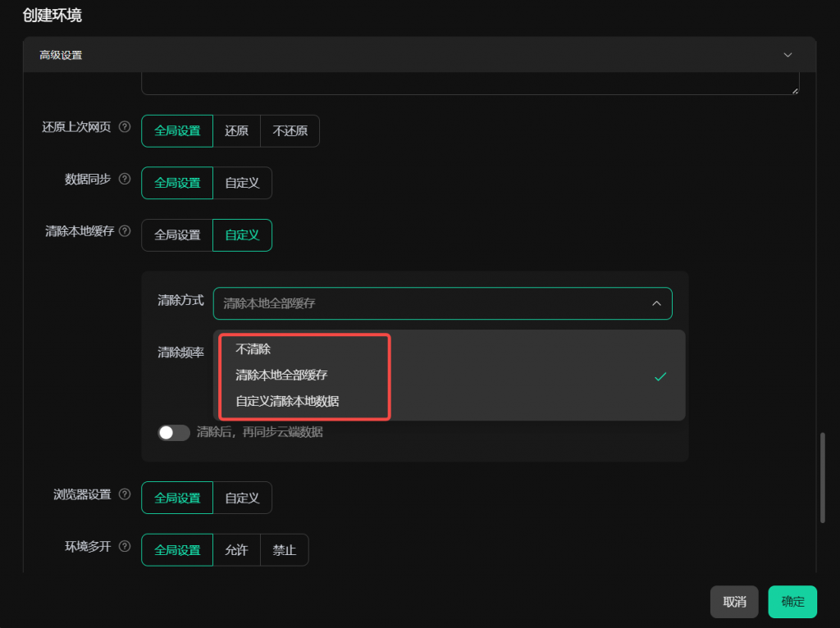Screen dimensions: 840x628
Task: Click help icon next to 还原上次网页
Action: pyautogui.click(x=125, y=127)
